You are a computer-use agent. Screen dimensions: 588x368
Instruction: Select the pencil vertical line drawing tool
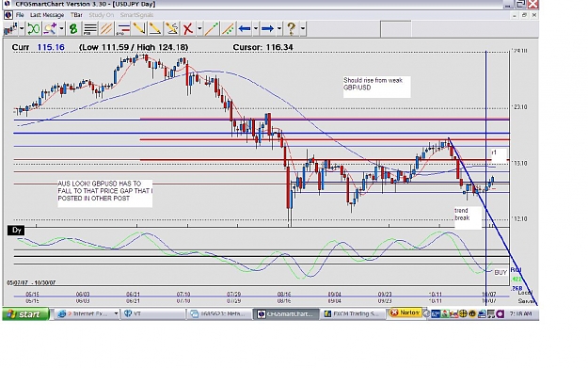pos(138,28)
